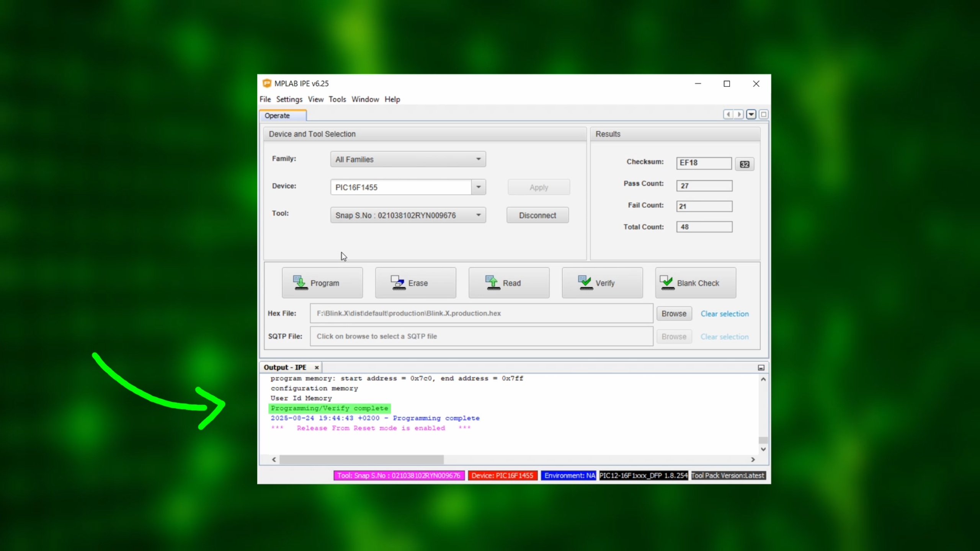Maximize the Operate document window icon

click(763, 114)
